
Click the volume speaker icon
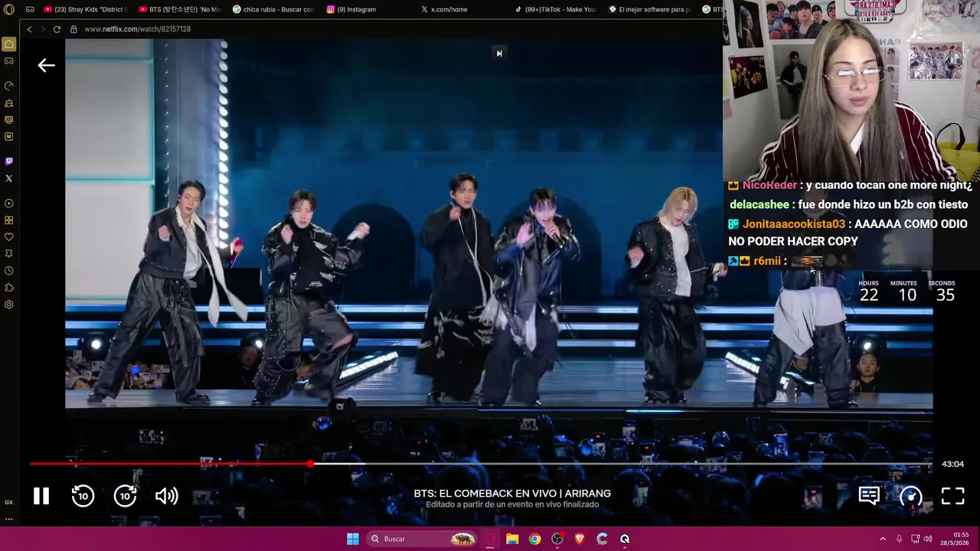[166, 496]
